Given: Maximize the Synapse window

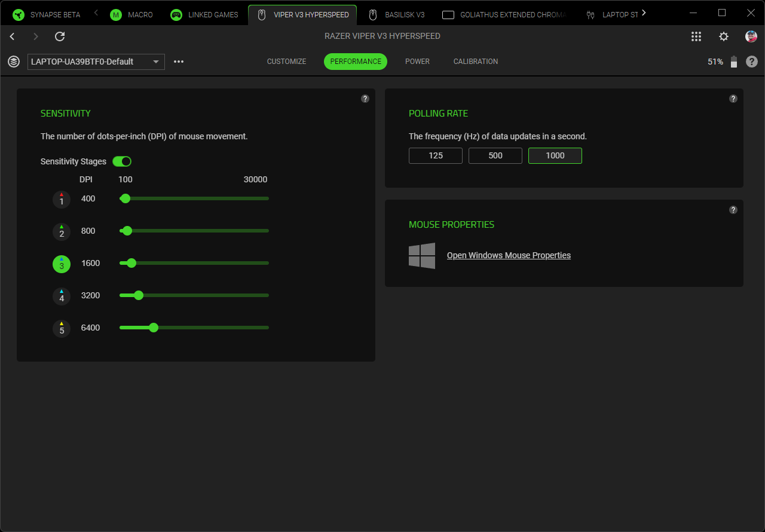Looking at the screenshot, I should [x=722, y=13].
